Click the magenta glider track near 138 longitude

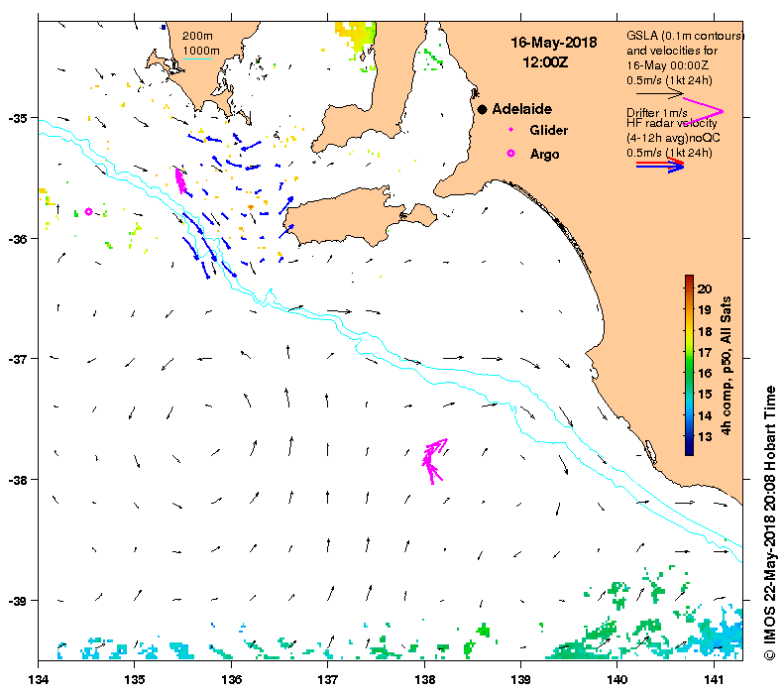click(434, 460)
